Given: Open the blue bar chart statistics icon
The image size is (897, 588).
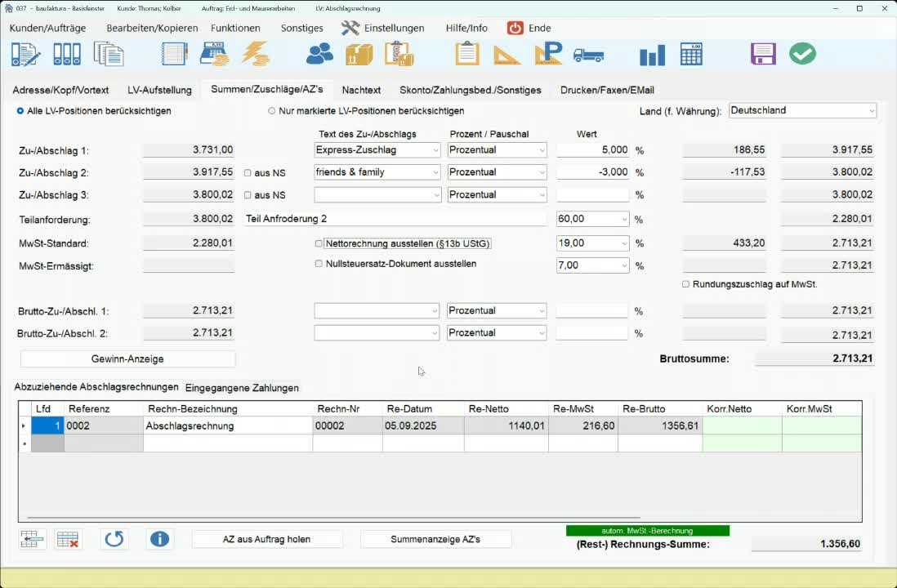Looking at the screenshot, I should (652, 55).
